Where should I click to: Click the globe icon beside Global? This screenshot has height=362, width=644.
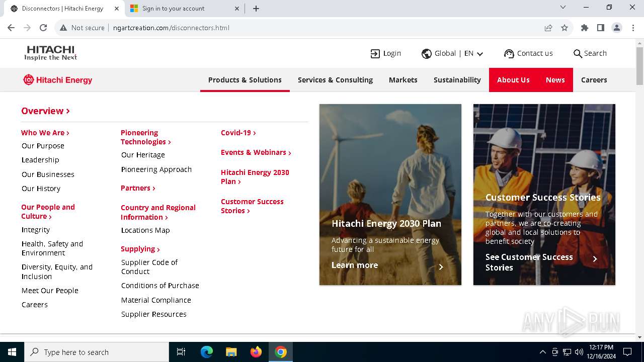point(427,54)
